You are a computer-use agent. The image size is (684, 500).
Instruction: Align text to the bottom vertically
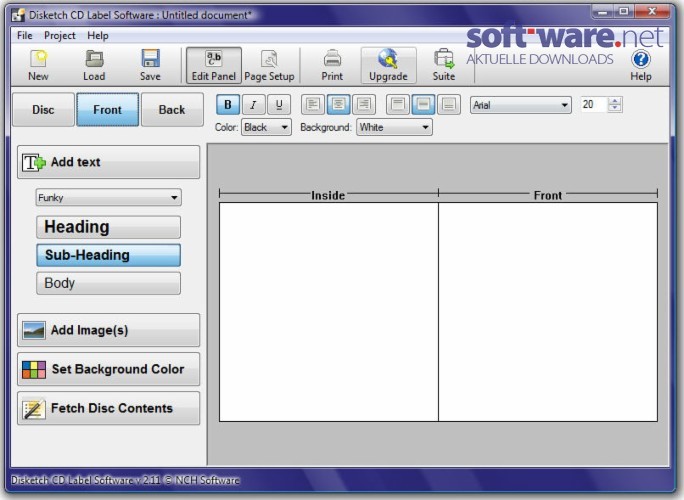point(449,105)
